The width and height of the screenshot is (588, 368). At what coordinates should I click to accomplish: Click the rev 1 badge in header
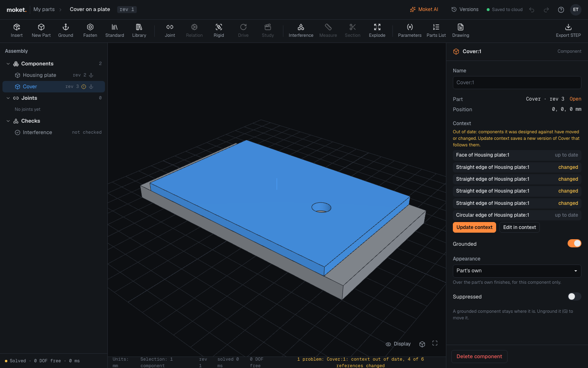tap(127, 9)
